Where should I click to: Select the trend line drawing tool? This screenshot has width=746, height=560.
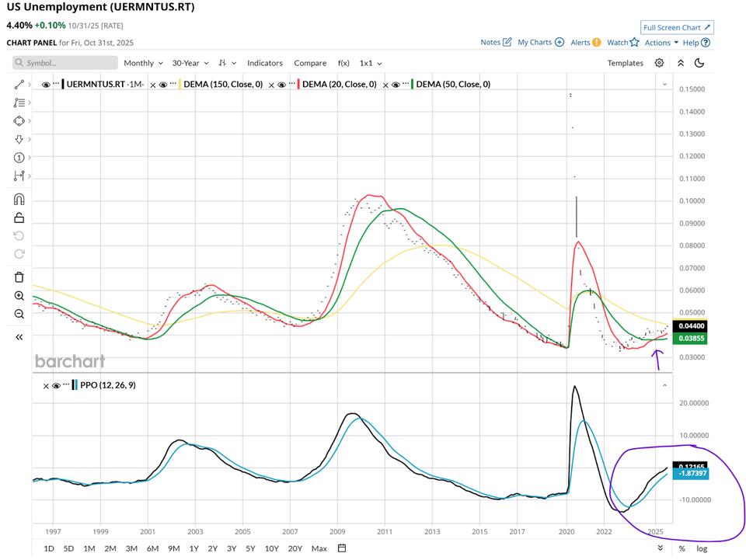[x=19, y=84]
